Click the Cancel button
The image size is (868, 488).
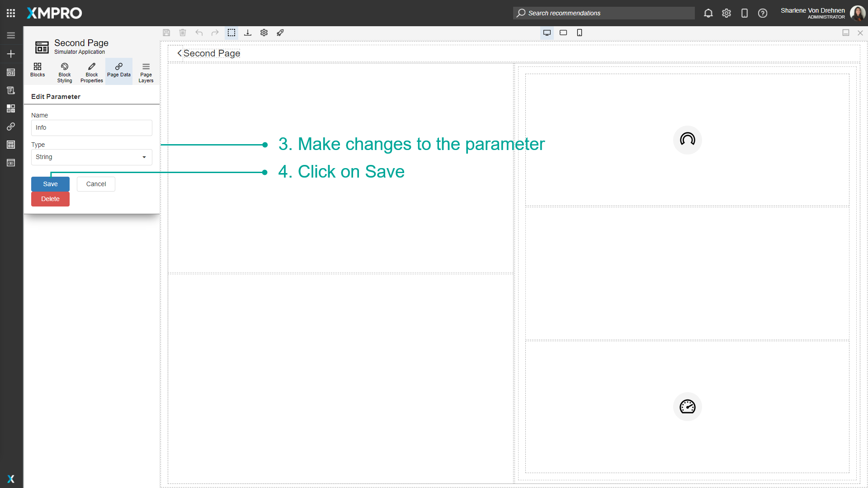(96, 184)
